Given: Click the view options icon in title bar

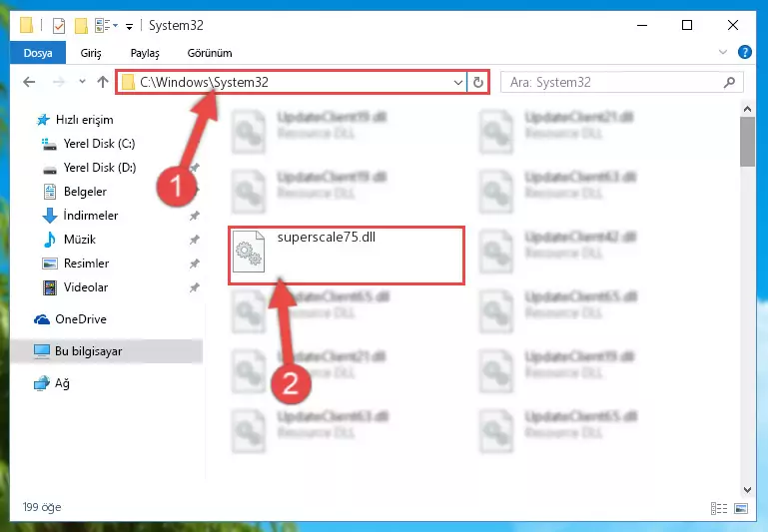Looking at the screenshot, I should 103,25.
